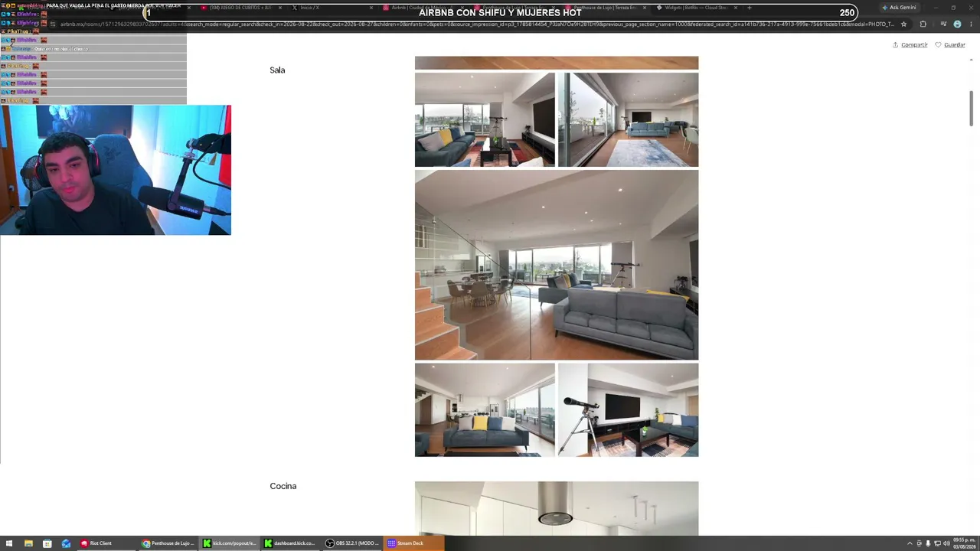This screenshot has height=551, width=980.
Task: Switch to the Widgets | Botrix tab
Action: 695,8
